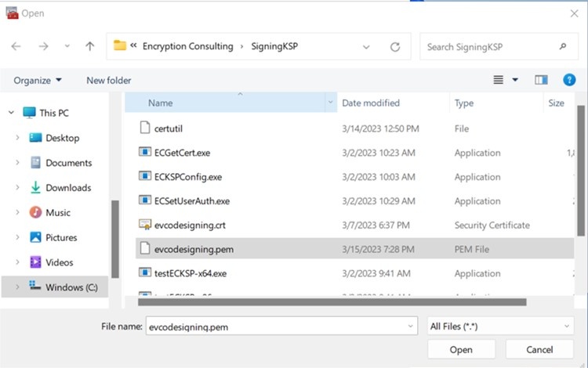Expand the Windows (C:) tree node
This screenshot has height=368, width=588.
tap(17, 287)
